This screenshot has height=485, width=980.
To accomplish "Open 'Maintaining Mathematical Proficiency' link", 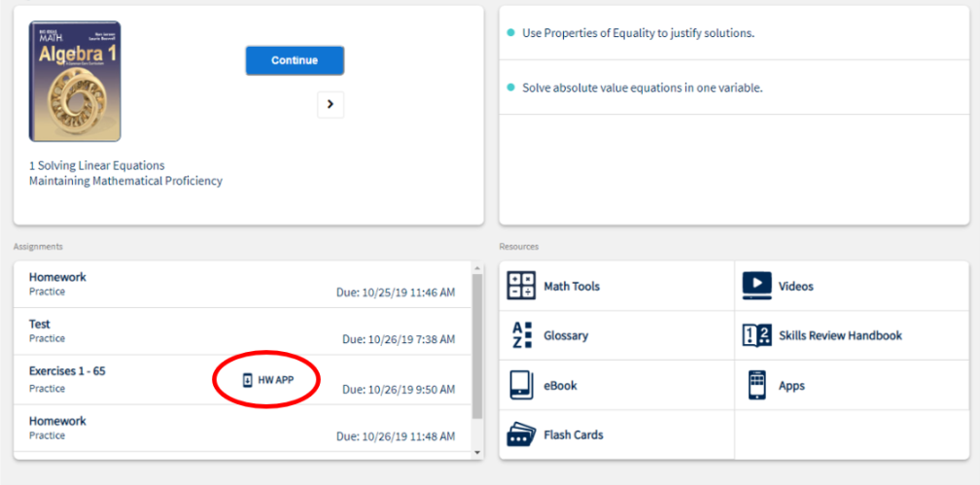I will coord(125,181).
